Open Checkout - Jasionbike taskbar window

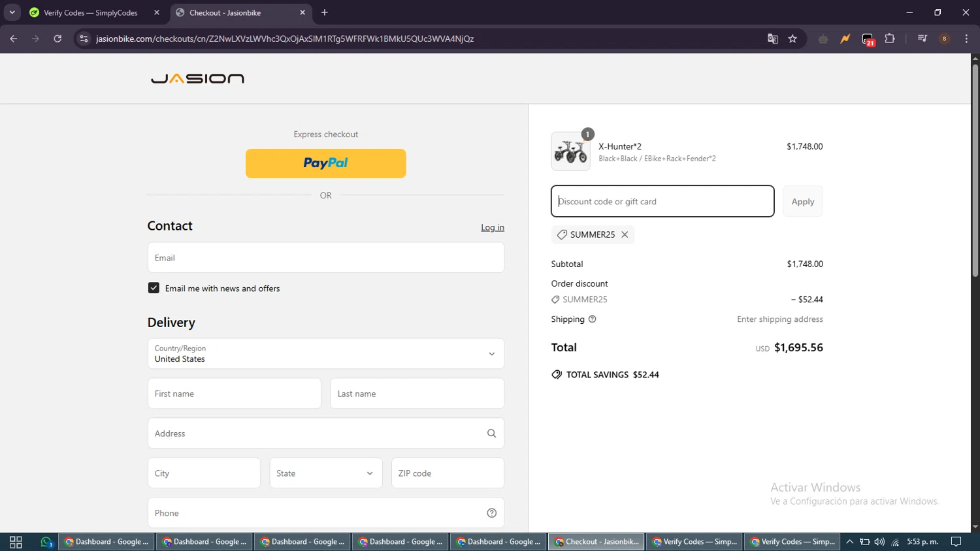(596, 542)
